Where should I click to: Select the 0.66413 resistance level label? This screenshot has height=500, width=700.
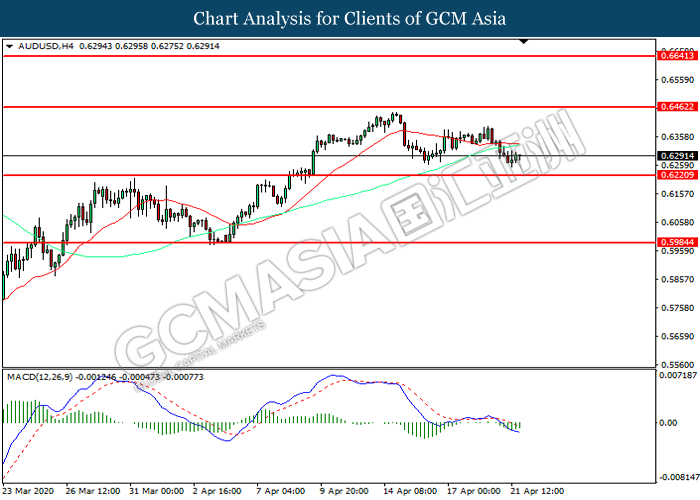pos(677,56)
